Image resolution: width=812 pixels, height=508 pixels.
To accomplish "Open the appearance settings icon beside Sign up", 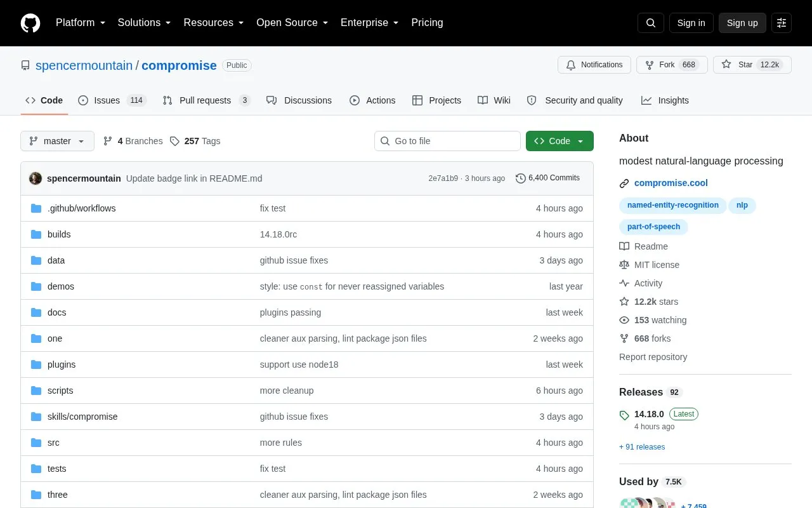I will click(x=782, y=23).
